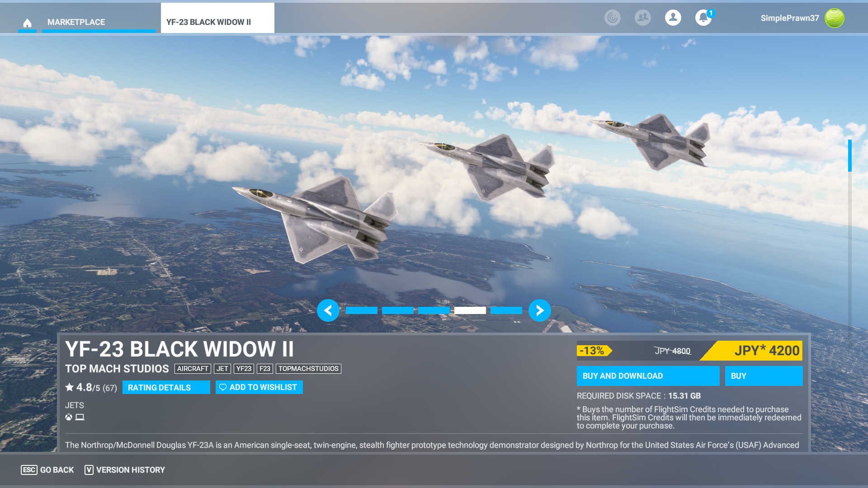Viewport: 868px width, 488px height.
Task: Show previous screenshot with left arrow
Action: [x=328, y=310]
